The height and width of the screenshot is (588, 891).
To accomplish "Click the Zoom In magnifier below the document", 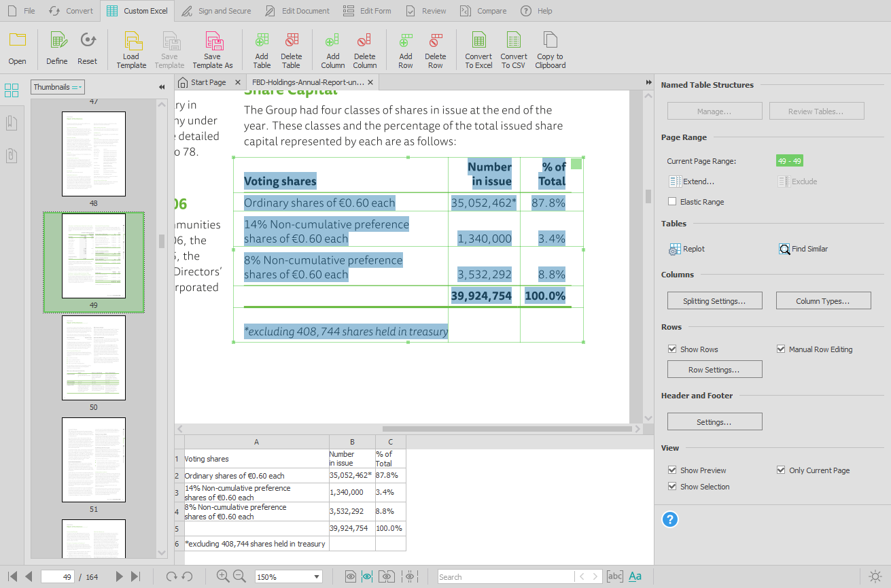I will [222, 576].
